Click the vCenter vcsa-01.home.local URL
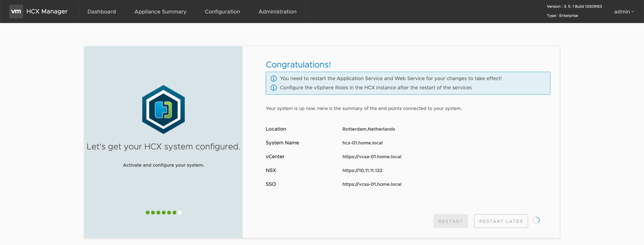Viewport: 644px width, 245px height. click(372, 156)
